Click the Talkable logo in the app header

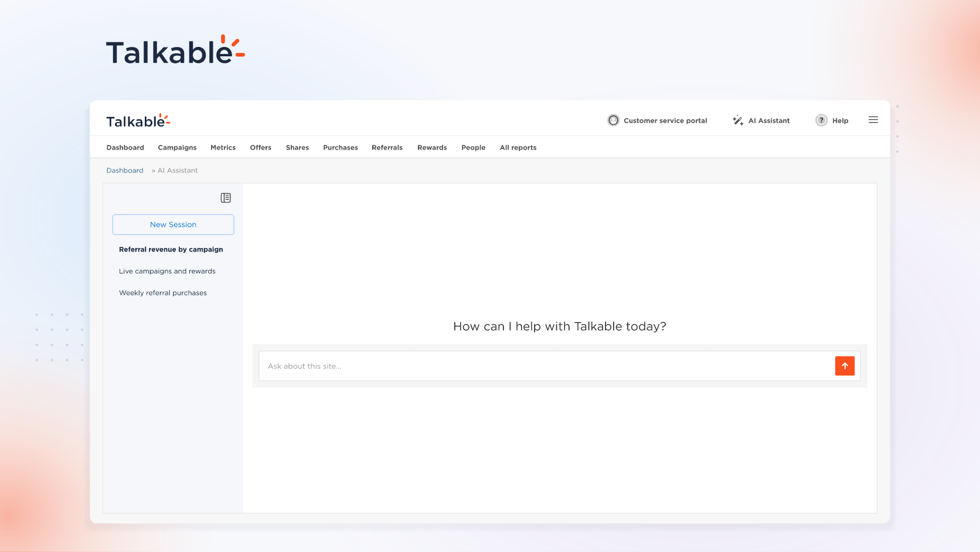point(138,121)
